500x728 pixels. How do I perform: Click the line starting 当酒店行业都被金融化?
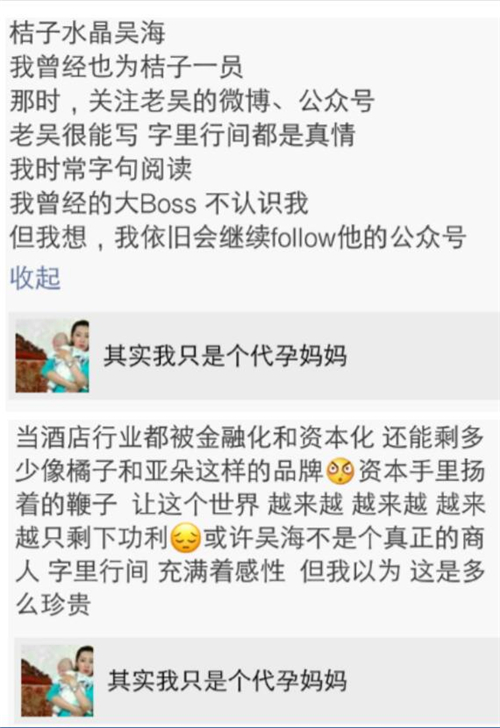pyautogui.click(x=250, y=438)
